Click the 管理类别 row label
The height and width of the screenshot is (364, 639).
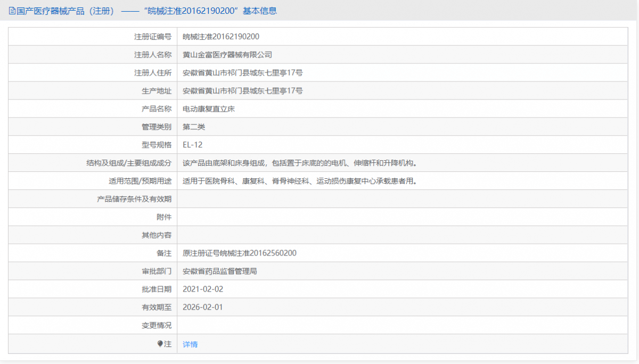[157, 127]
